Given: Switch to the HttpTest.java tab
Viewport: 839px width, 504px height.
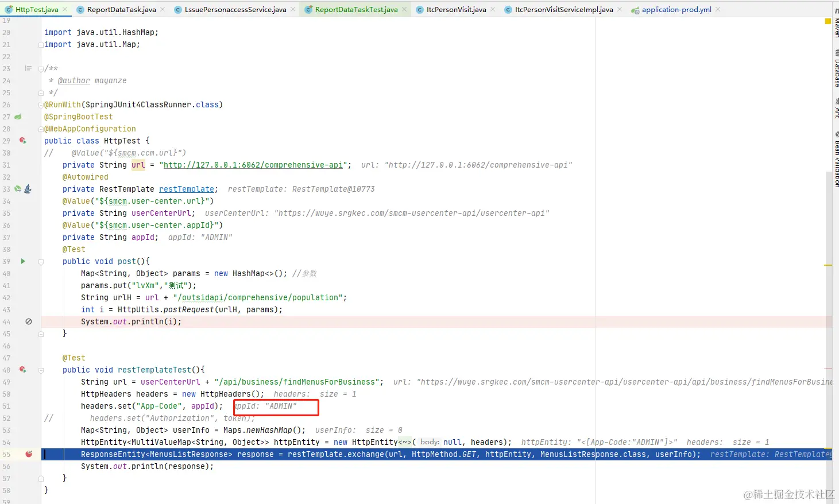Looking at the screenshot, I should click(36, 9).
